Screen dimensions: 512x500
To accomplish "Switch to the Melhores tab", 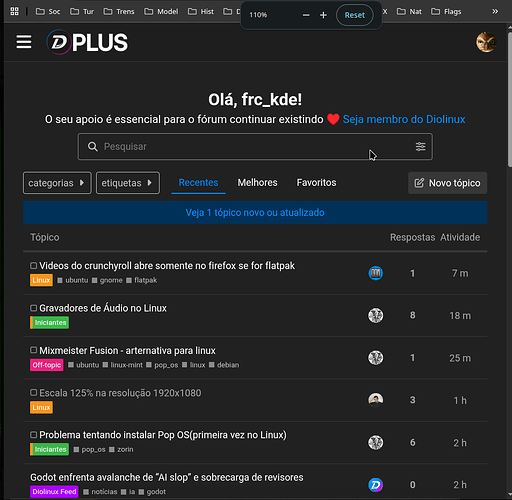I will pyautogui.click(x=257, y=183).
